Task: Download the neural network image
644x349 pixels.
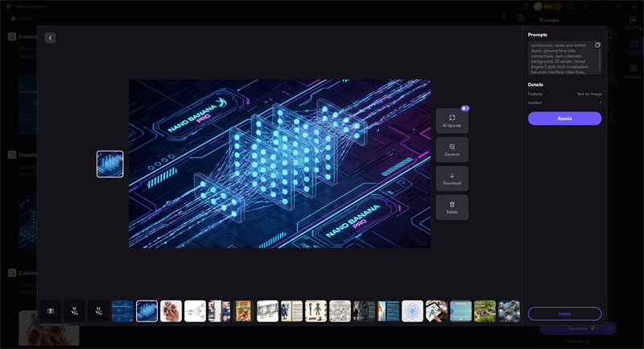Action: click(x=452, y=178)
